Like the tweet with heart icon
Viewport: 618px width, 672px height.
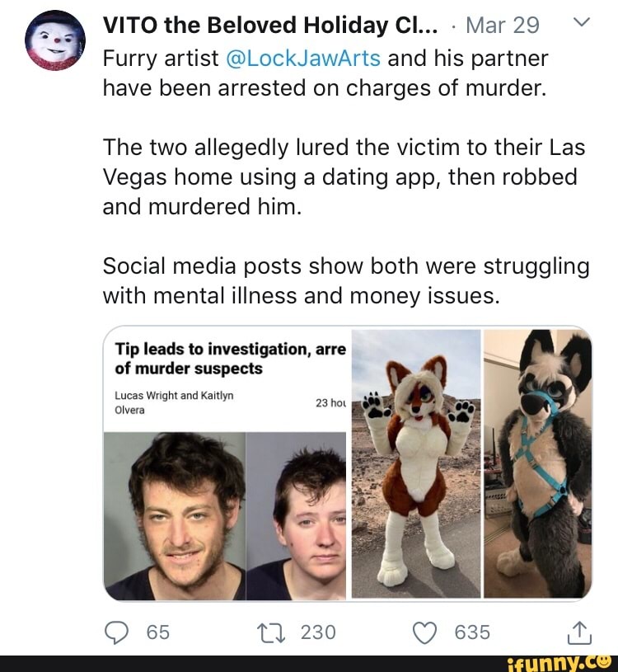(x=424, y=633)
